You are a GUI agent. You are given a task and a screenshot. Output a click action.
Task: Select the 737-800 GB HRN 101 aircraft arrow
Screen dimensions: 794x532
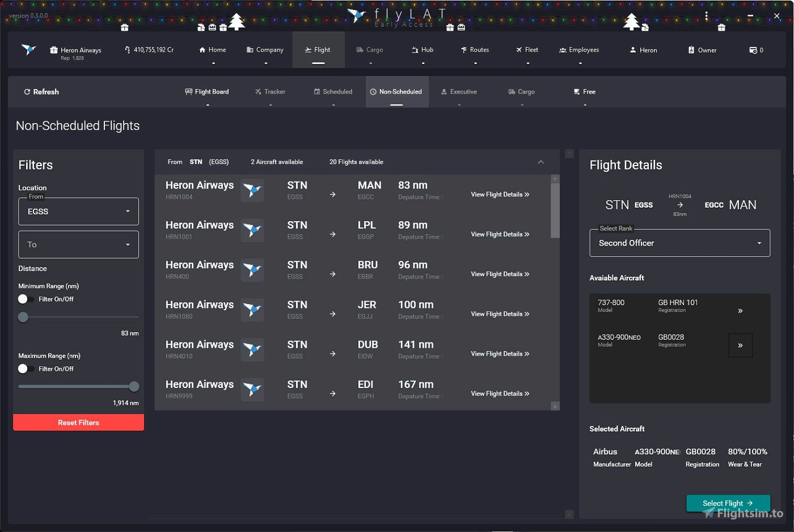[x=740, y=311]
